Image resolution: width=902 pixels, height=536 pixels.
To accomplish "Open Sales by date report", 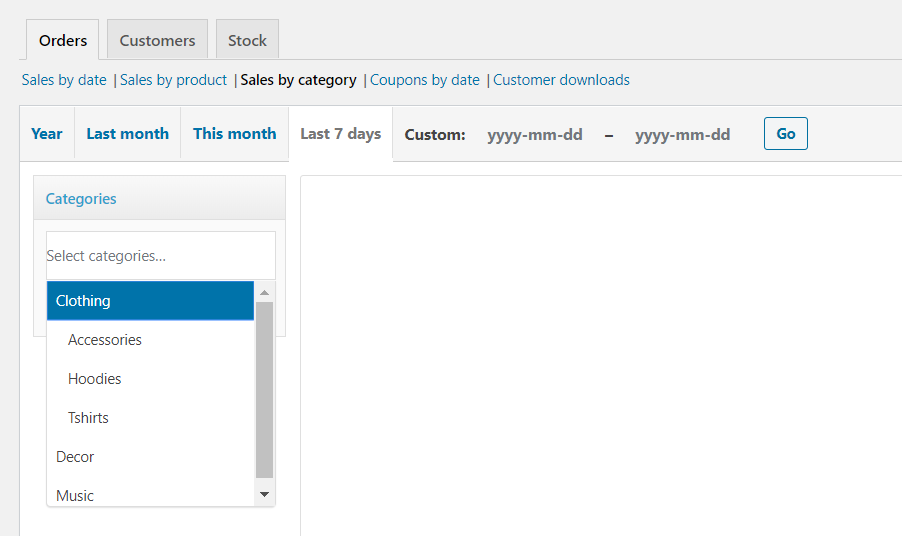I will point(64,80).
